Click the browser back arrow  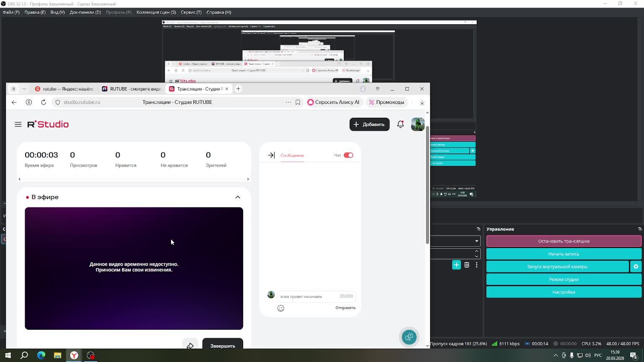14,102
